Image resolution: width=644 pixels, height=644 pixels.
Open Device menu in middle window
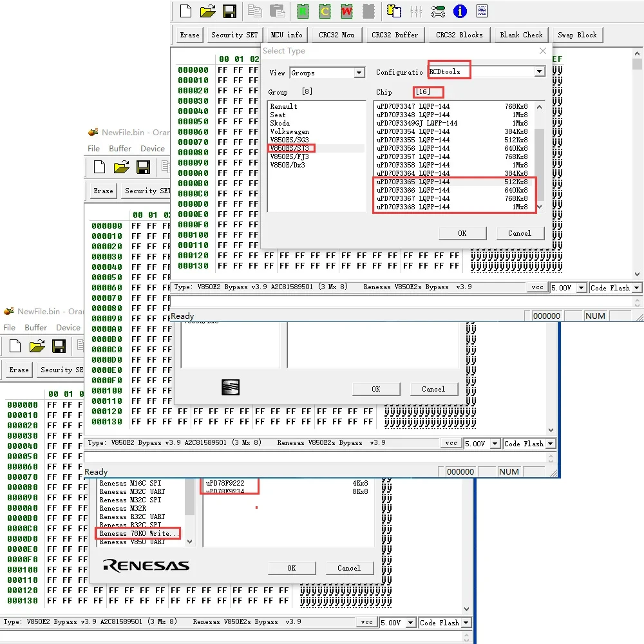coord(153,148)
